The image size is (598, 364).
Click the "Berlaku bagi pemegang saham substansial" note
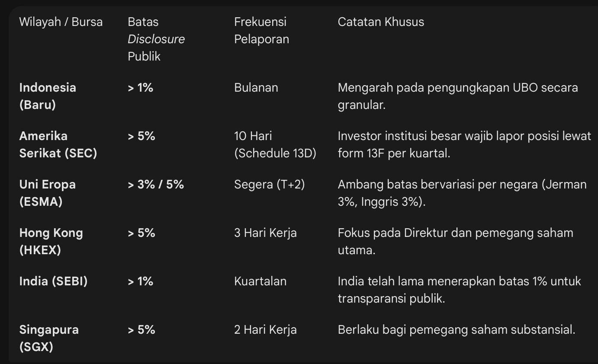point(457,330)
